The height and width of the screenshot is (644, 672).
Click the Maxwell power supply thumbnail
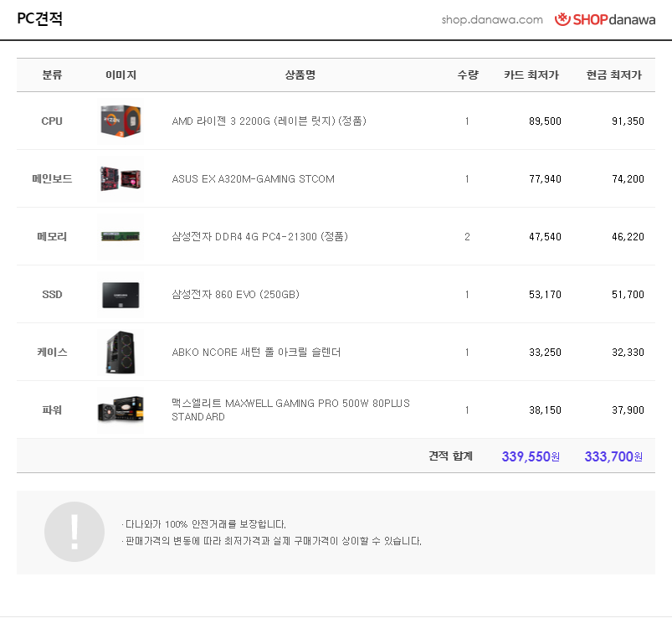click(x=120, y=410)
